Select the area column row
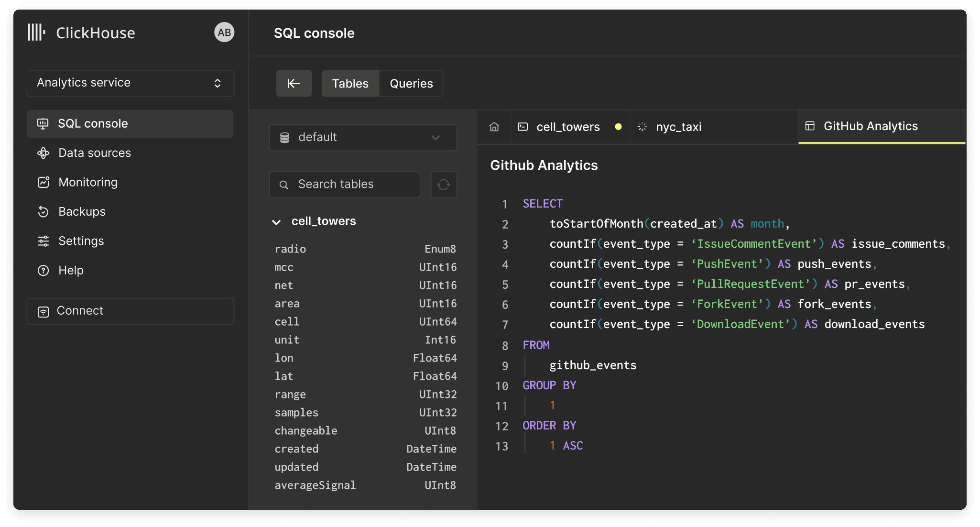Screen dimensions: 980x527 365,304
